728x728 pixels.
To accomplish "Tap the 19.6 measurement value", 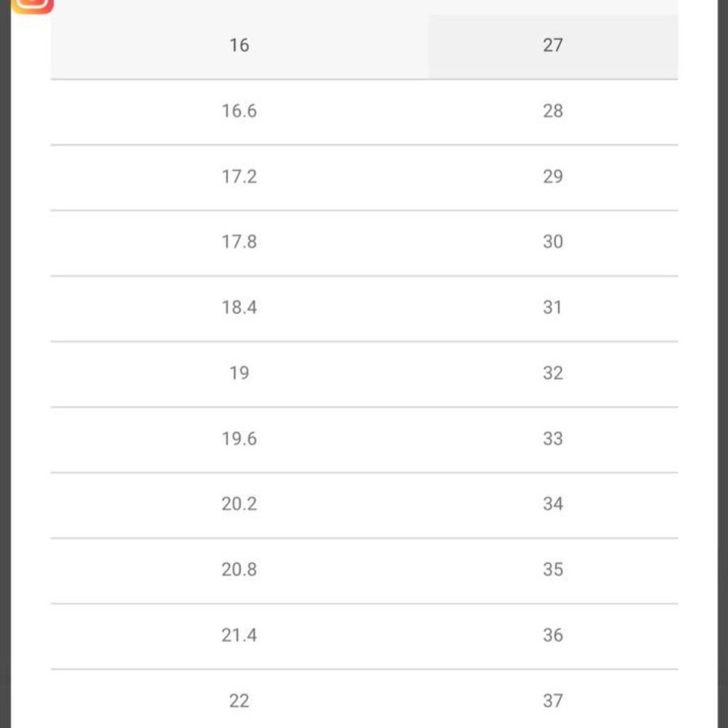I will click(239, 439).
